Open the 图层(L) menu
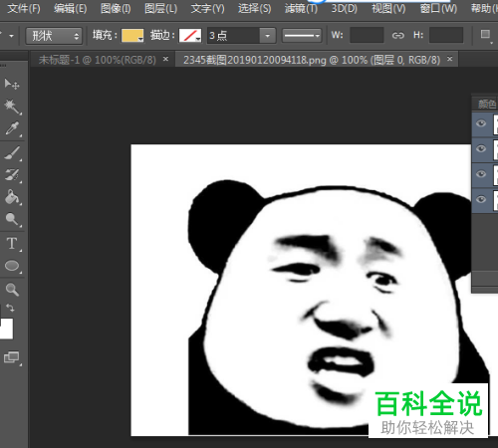This screenshot has width=498, height=448. click(161, 8)
